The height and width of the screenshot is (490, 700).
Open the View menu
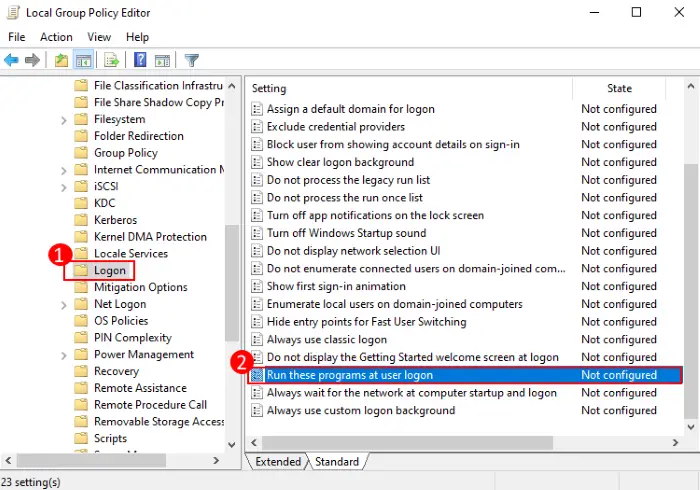(99, 37)
